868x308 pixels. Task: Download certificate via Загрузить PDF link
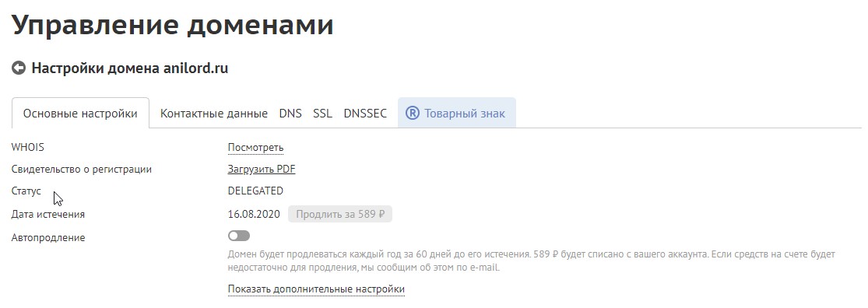[262, 170]
